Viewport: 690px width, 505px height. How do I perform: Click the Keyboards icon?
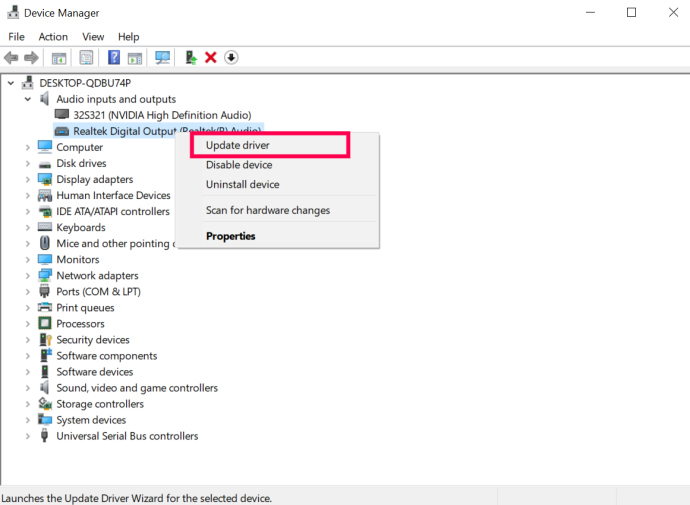pyautogui.click(x=45, y=227)
